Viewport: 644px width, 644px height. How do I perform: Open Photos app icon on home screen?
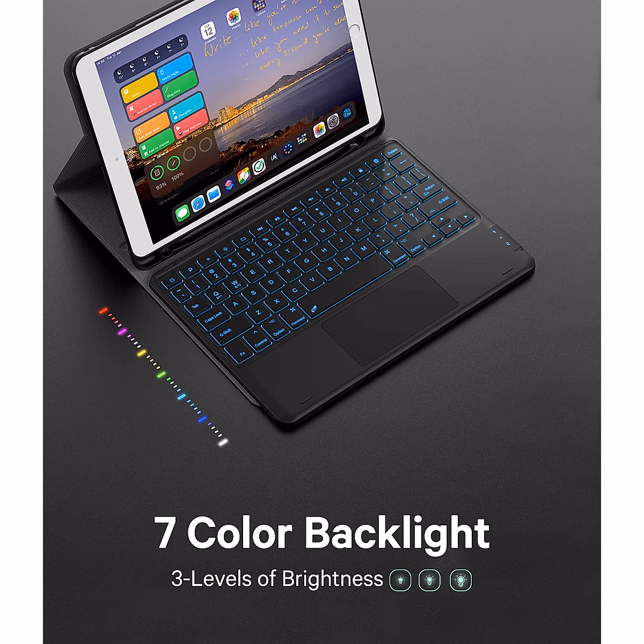(x=233, y=17)
